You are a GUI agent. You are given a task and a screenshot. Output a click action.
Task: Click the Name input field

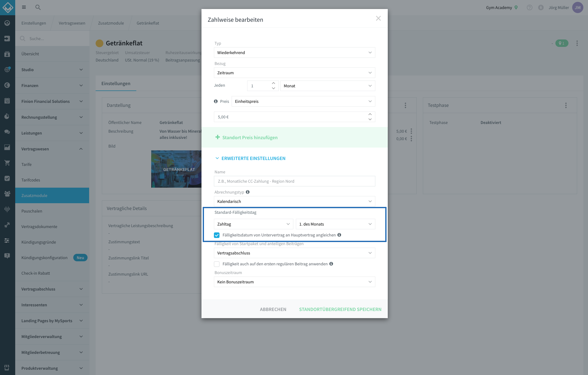click(294, 181)
